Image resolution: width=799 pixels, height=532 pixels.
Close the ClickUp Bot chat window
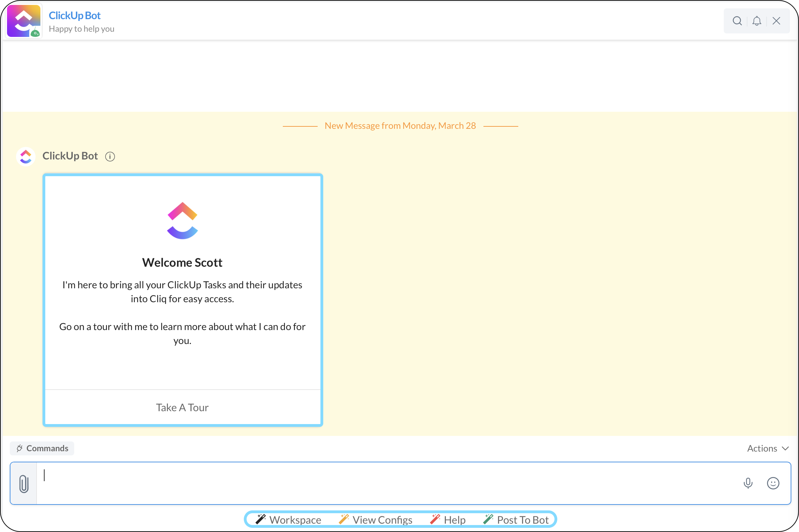click(776, 21)
